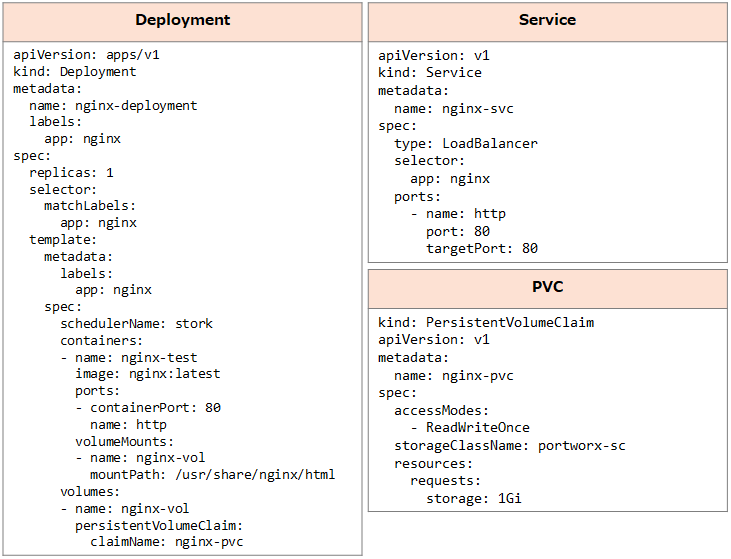Click '- name: nginx-test' line
The height and width of the screenshot is (559, 731).
129,358
